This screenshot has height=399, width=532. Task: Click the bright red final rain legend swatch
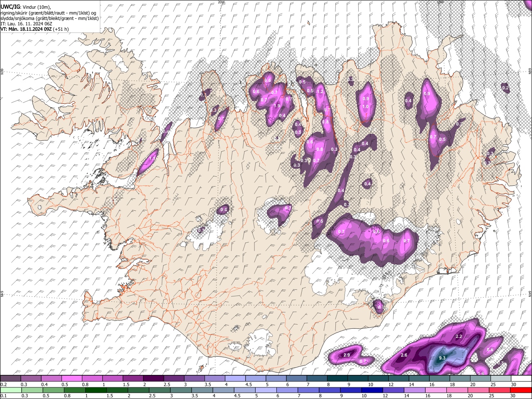click(521, 390)
